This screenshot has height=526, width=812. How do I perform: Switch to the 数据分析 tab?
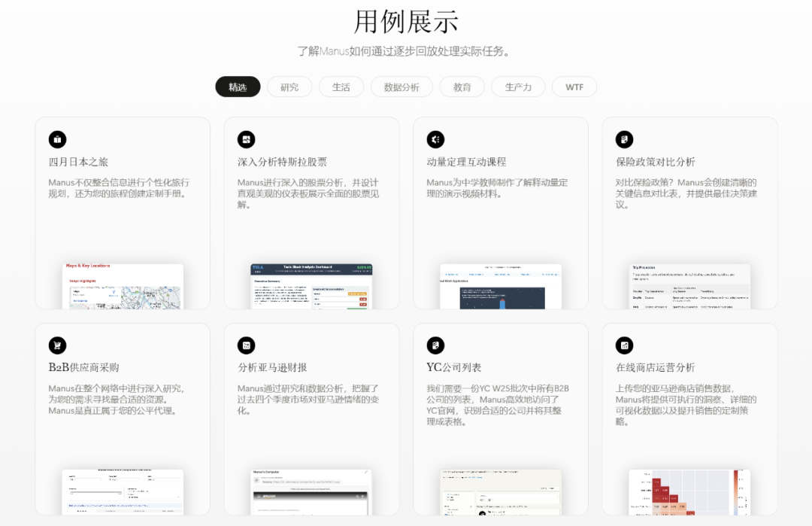tap(401, 87)
